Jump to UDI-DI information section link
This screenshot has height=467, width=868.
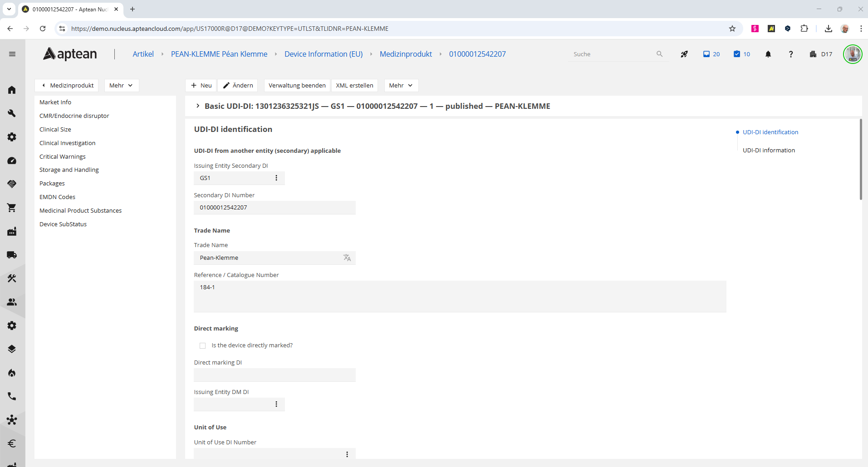[769, 150]
